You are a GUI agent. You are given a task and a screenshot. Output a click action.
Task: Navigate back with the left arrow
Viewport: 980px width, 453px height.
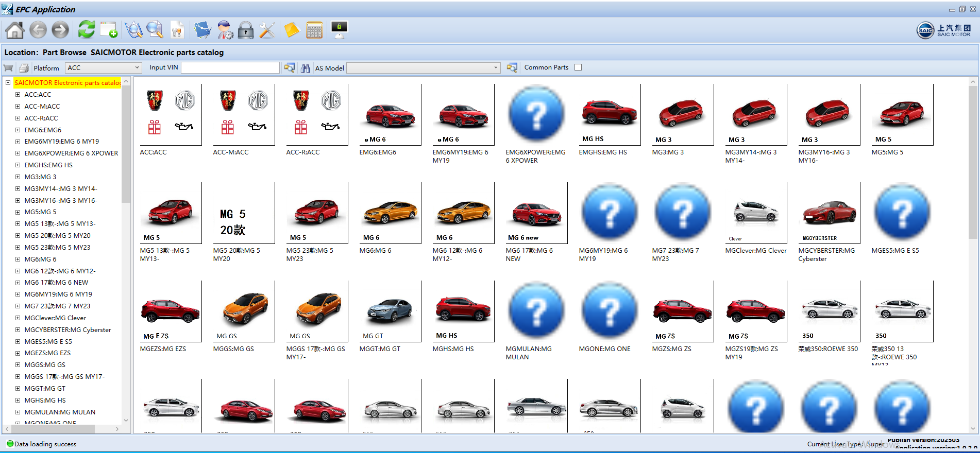pos(38,30)
